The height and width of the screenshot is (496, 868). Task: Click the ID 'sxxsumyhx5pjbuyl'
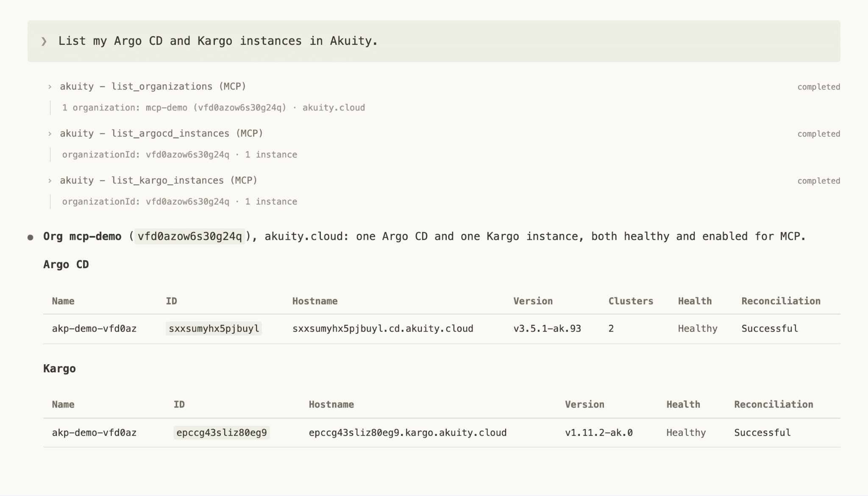tap(214, 329)
